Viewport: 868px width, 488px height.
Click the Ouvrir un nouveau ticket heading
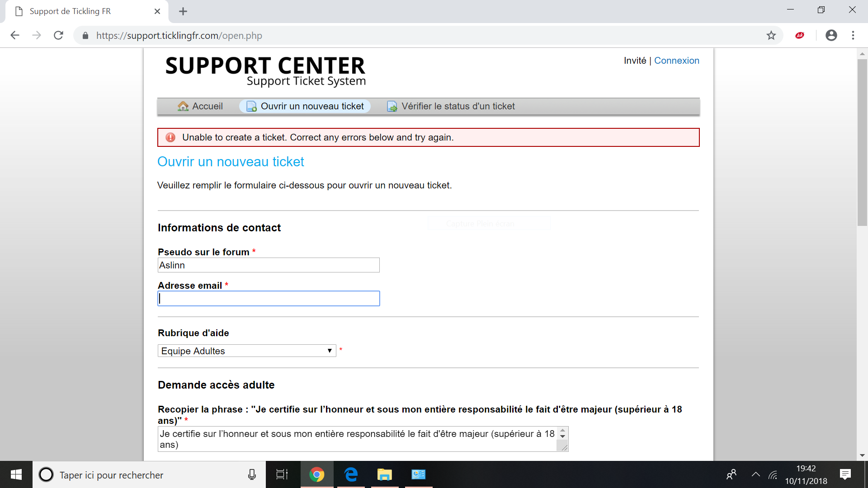click(231, 162)
